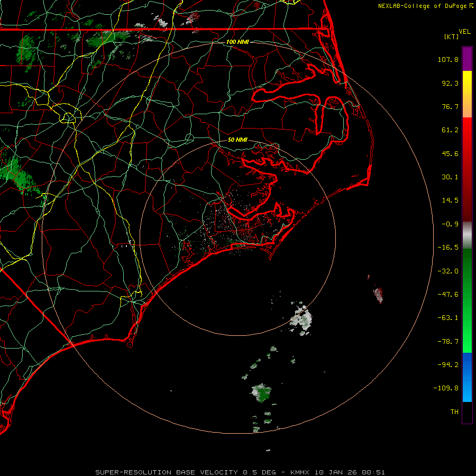
Task: Click the [KT] units label
Action: click(x=452, y=36)
